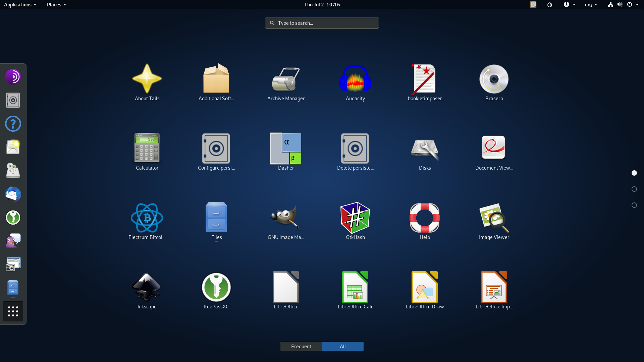Open the keyboard layout en menu
The image size is (644, 362).
coord(591,4)
